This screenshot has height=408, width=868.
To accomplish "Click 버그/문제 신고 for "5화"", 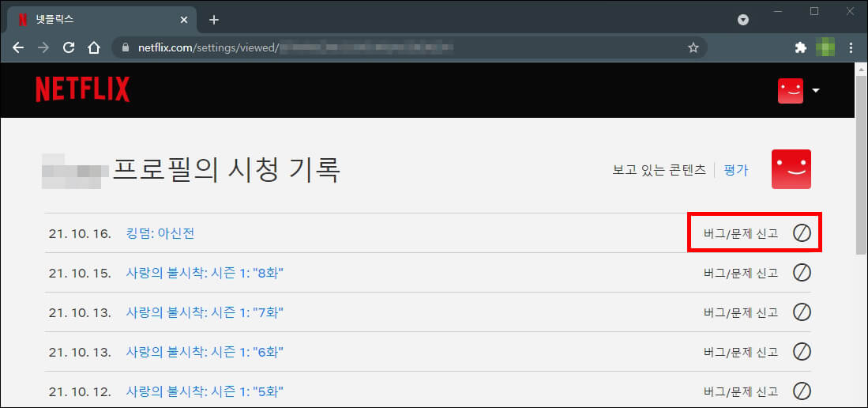I will click(x=741, y=391).
